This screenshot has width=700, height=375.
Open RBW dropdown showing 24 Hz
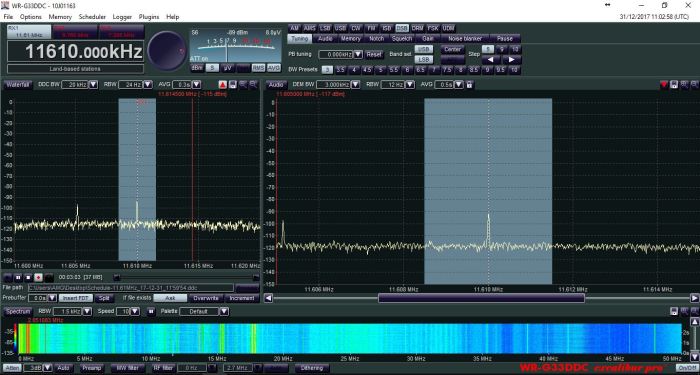(x=148, y=85)
